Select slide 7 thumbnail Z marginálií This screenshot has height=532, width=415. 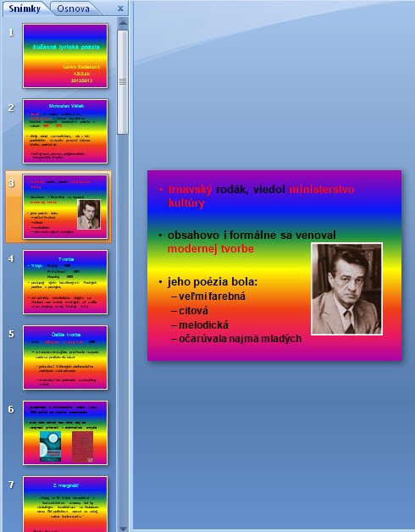click(65, 504)
